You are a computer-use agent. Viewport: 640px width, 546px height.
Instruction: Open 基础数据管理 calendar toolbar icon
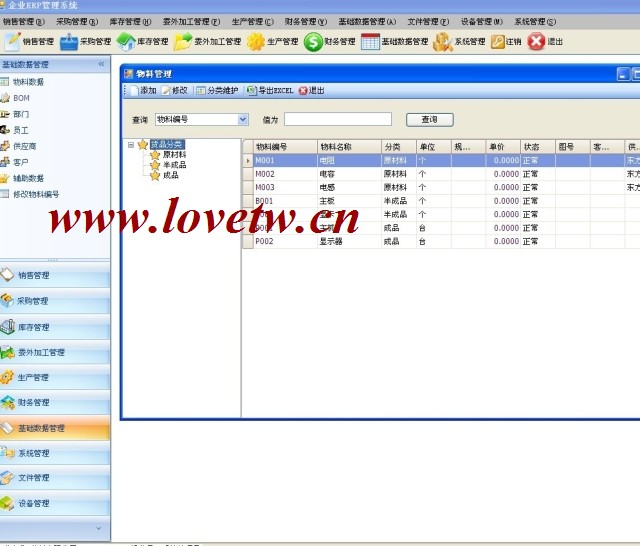[x=370, y=42]
